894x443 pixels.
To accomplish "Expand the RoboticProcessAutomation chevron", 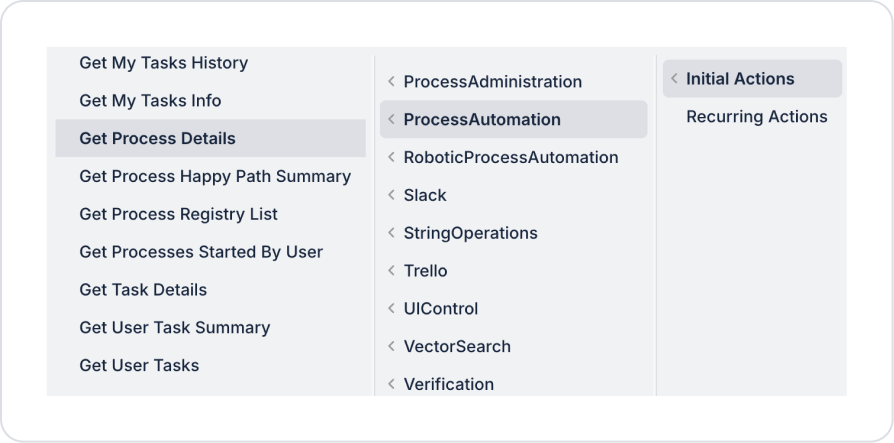I will [x=391, y=158].
